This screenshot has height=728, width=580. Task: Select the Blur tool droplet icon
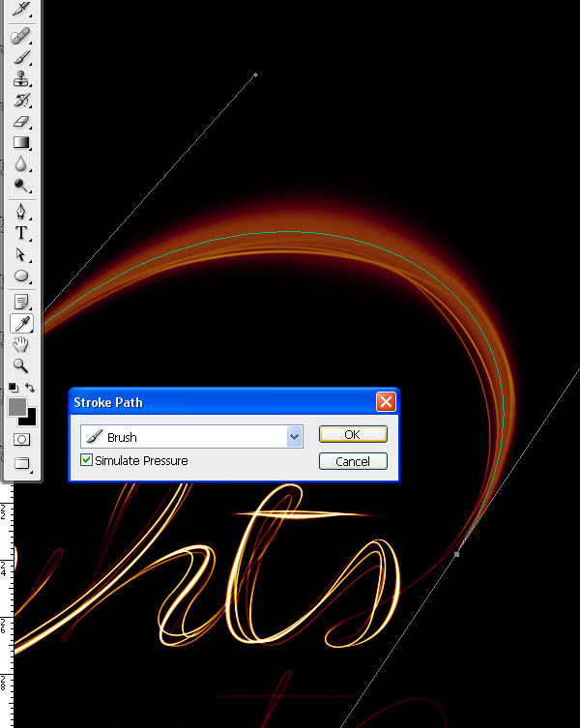pos(20,165)
